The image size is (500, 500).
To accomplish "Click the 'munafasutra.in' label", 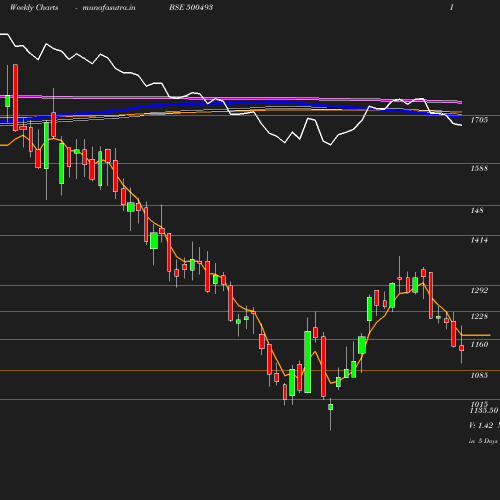I will point(109,8).
